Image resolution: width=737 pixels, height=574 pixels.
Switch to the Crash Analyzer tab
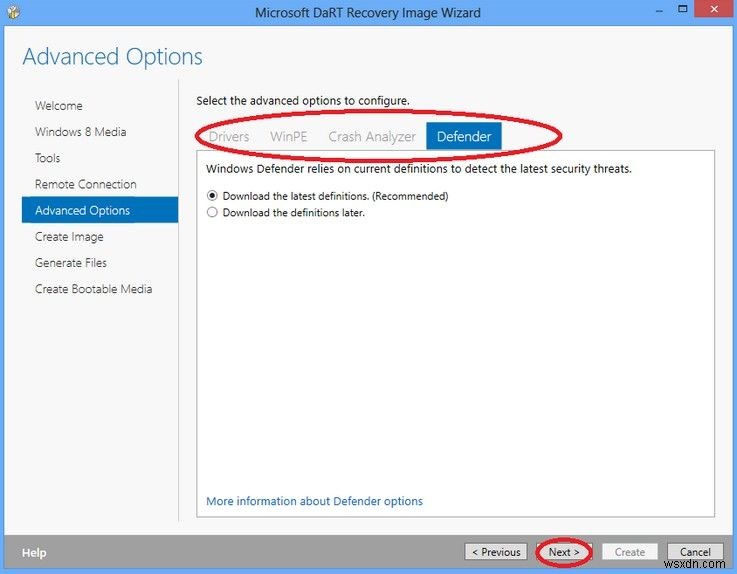pyautogui.click(x=372, y=136)
